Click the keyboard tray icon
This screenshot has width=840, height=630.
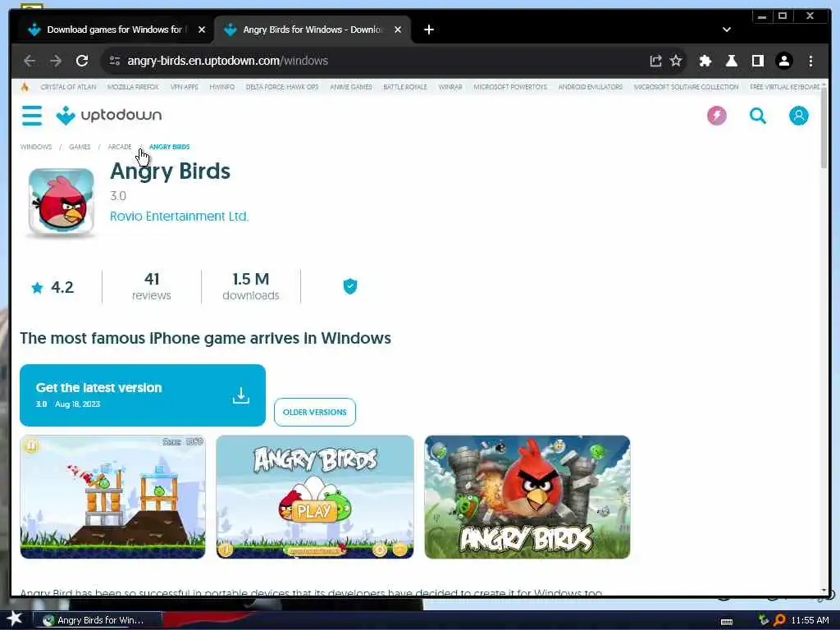click(x=727, y=622)
